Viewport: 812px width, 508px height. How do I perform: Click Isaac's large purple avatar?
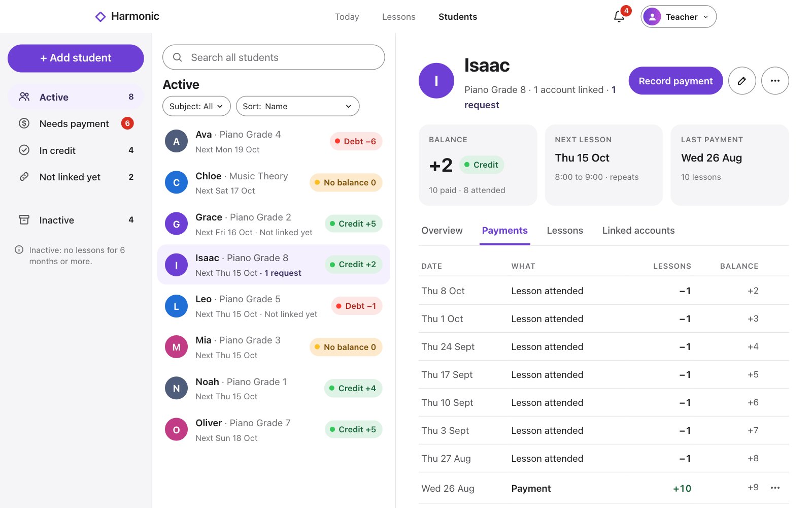(436, 81)
